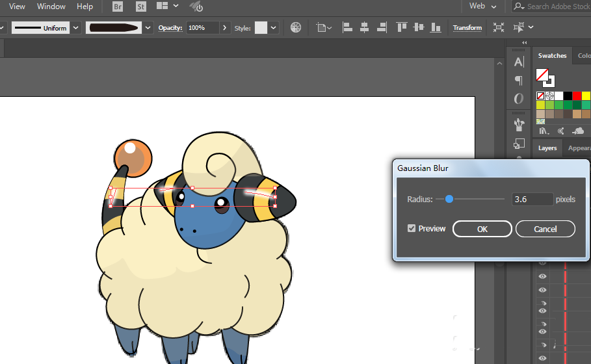Click the add-to-library cloud icon
Image resolution: width=591 pixels, height=364 pixels.
click(578, 131)
